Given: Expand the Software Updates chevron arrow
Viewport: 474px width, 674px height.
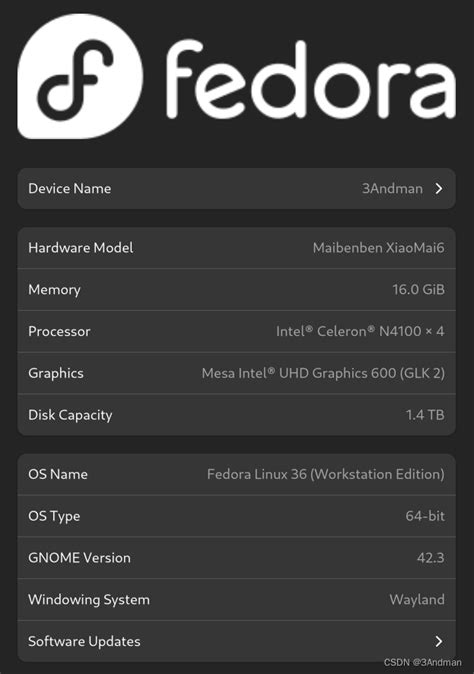Looking at the screenshot, I should point(439,641).
